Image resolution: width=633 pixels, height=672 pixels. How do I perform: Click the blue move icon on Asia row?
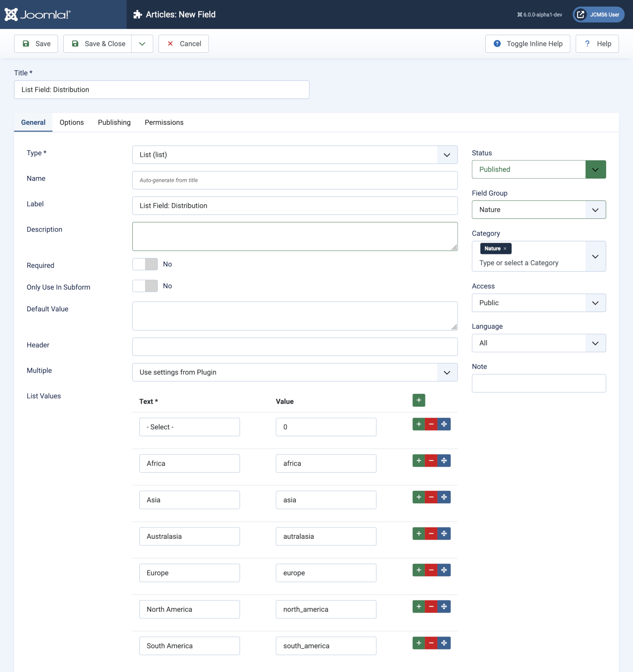pyautogui.click(x=444, y=497)
